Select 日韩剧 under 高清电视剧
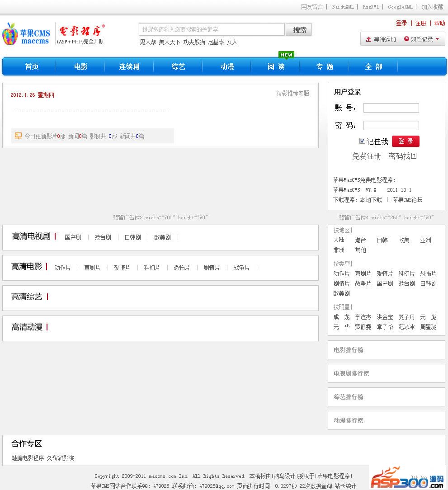 (x=132, y=237)
